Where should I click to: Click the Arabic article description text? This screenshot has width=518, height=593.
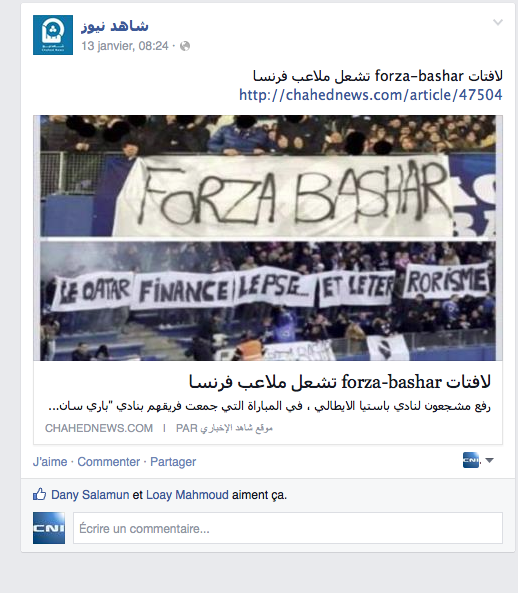269,406
